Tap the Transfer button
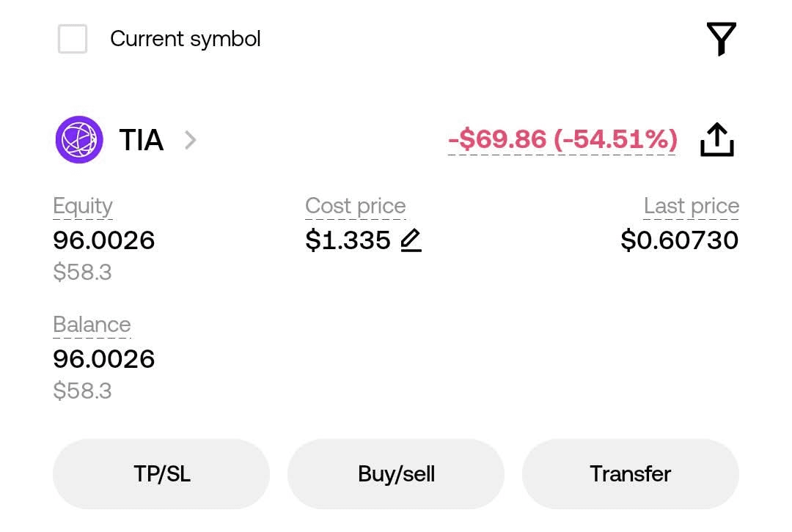The image size is (792, 532). 630,474
